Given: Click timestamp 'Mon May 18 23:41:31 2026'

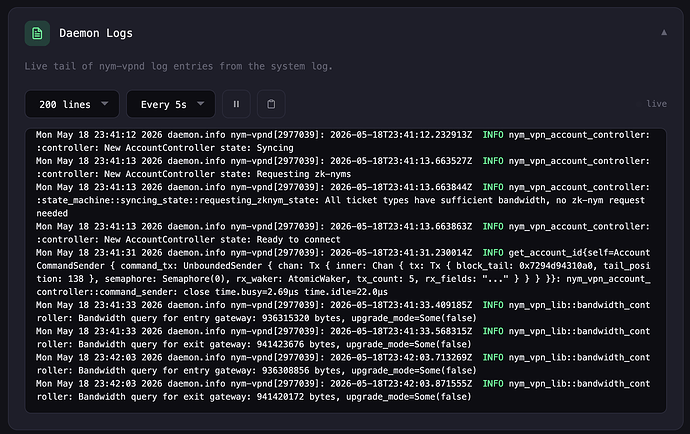Looking at the screenshot, I should (99, 253).
